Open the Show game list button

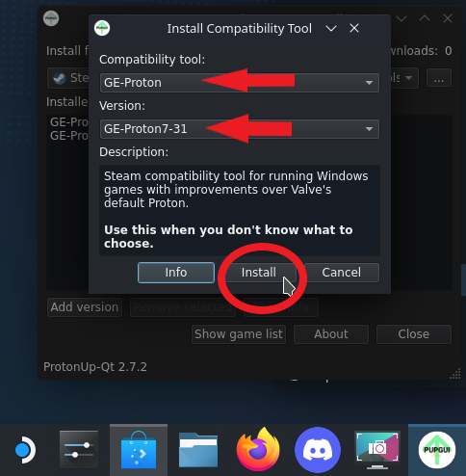tap(239, 334)
